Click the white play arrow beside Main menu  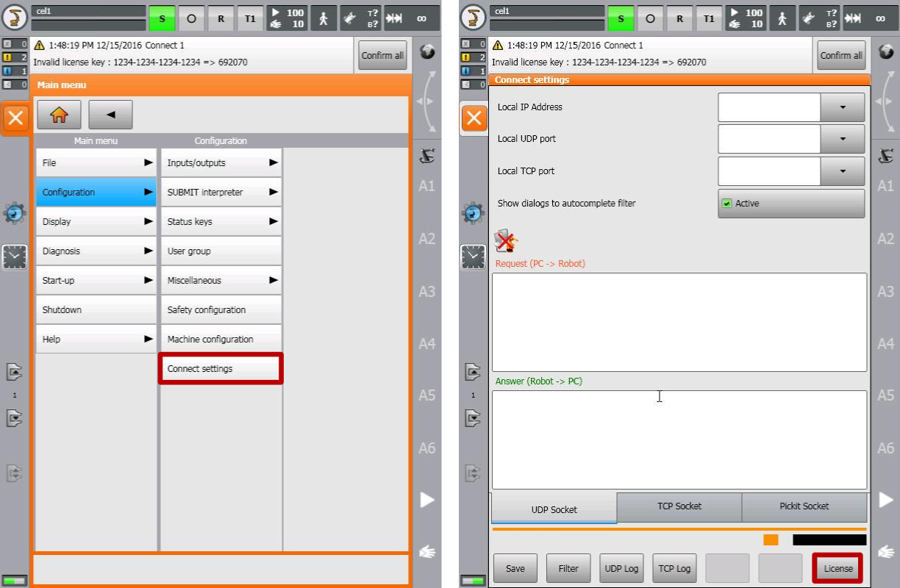426,500
